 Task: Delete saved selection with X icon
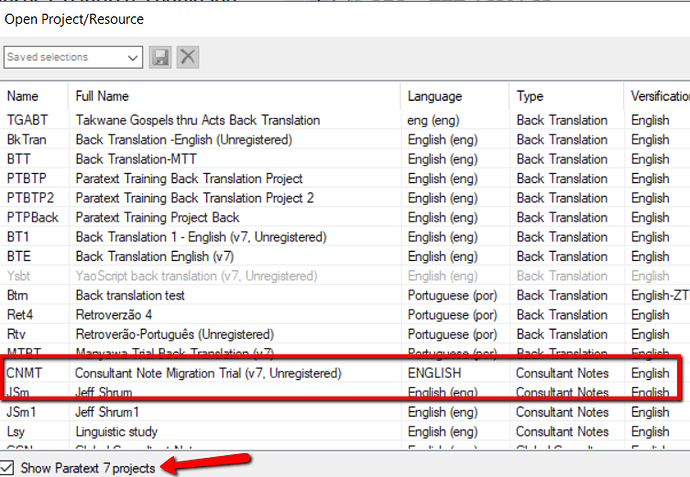coord(188,57)
